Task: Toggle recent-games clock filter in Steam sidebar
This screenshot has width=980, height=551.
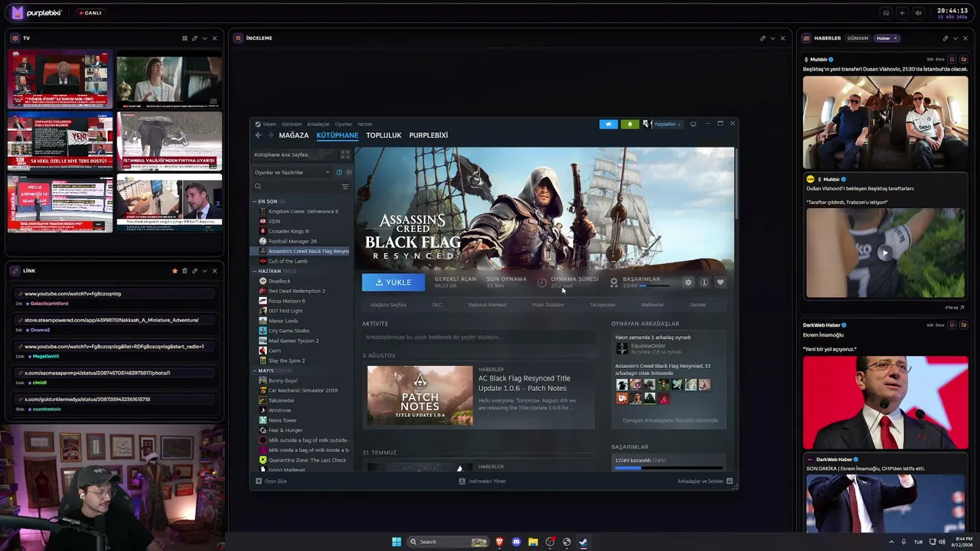Action: (339, 172)
